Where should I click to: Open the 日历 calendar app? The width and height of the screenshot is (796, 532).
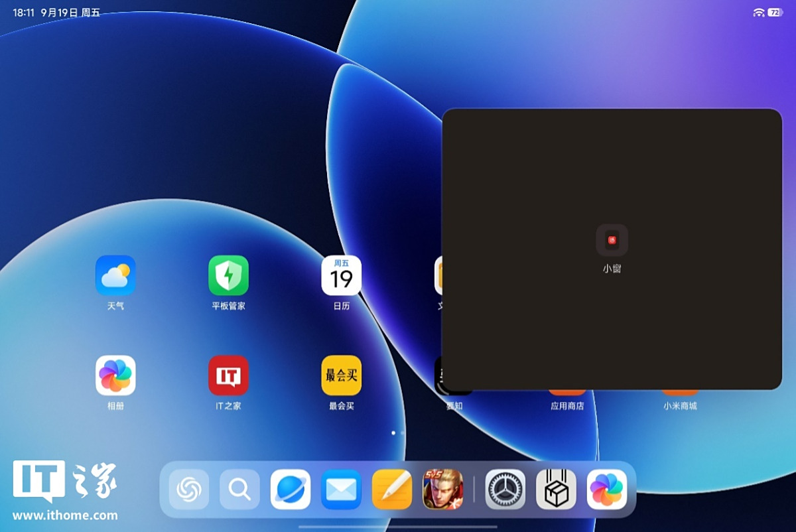coord(341,275)
